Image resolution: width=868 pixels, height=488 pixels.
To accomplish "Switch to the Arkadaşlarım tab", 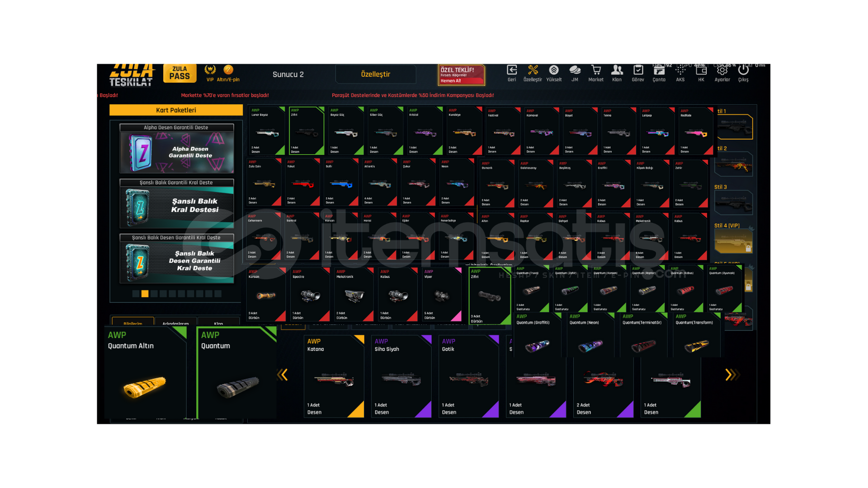I will point(175,322).
